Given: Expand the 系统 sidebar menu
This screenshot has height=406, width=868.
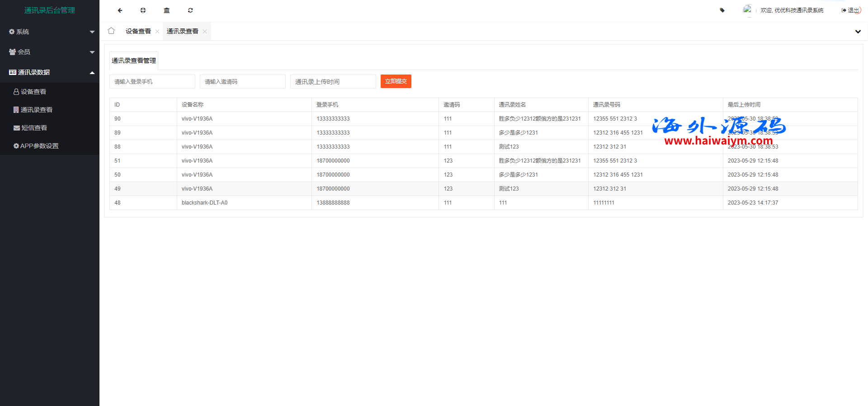Looking at the screenshot, I should (50, 32).
